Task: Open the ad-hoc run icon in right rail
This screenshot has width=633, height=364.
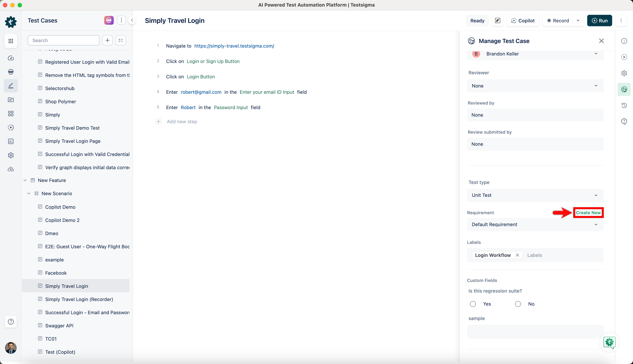Action: (x=624, y=57)
